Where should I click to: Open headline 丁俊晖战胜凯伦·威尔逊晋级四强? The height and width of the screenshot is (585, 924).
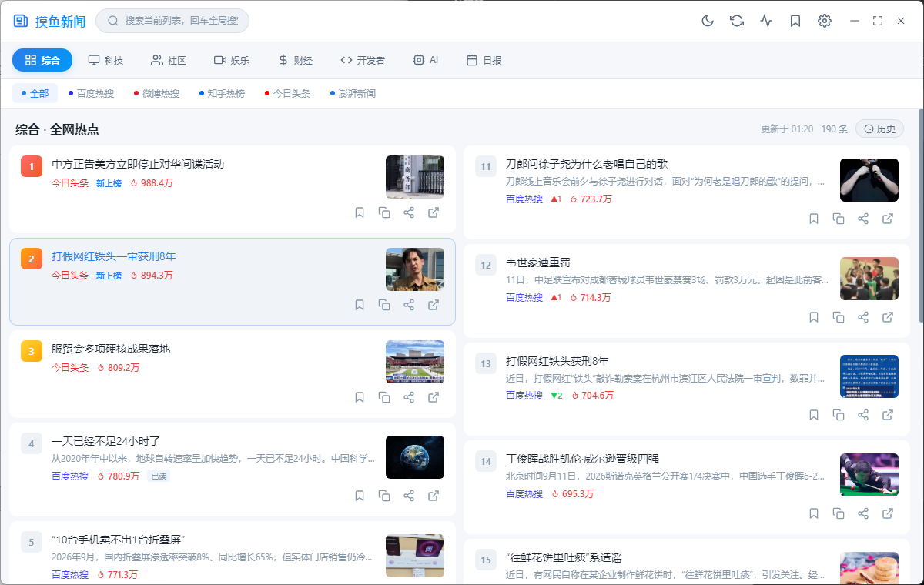[x=582, y=460]
